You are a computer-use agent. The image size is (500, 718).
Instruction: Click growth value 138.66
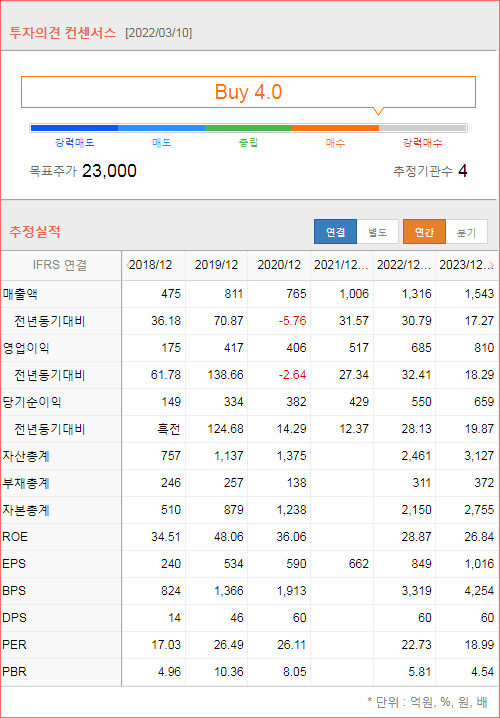point(225,375)
